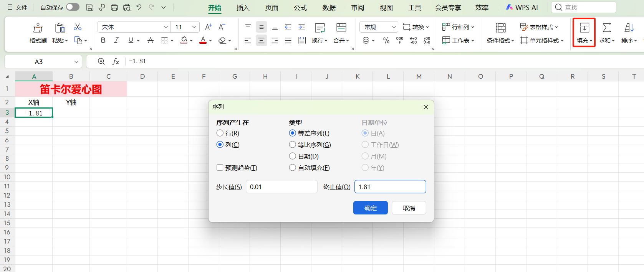Switch to the 视图 tab
The image size is (644, 272).
[x=386, y=8]
